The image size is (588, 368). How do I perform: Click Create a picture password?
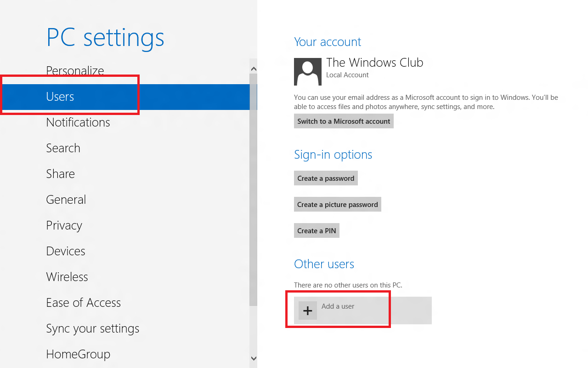point(338,205)
